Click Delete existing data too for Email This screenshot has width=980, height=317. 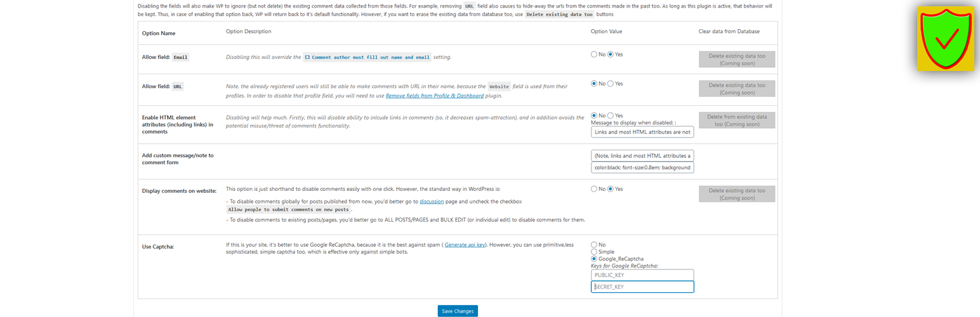tap(736, 60)
